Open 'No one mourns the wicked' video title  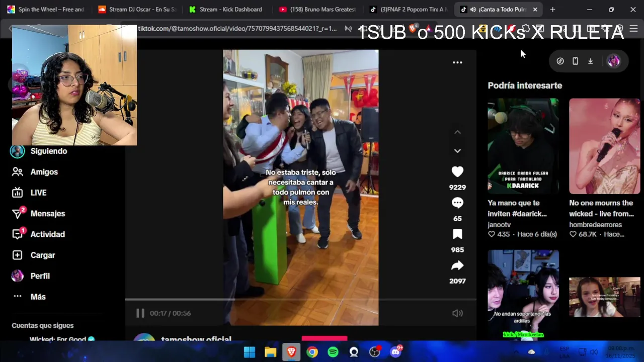601,208
